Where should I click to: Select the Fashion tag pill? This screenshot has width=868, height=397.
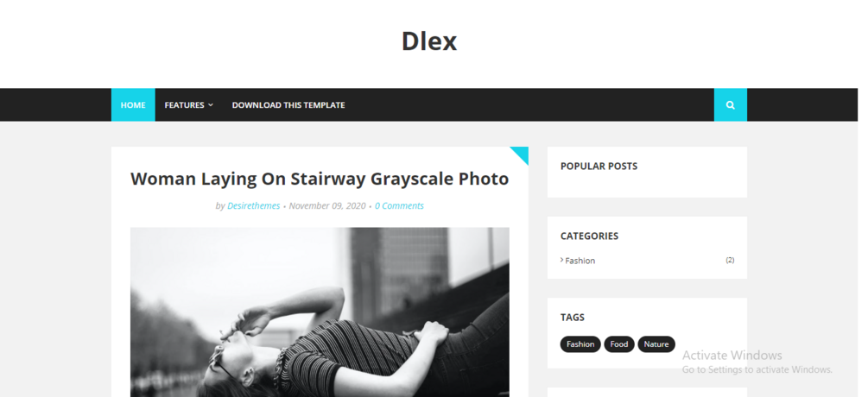(580, 343)
